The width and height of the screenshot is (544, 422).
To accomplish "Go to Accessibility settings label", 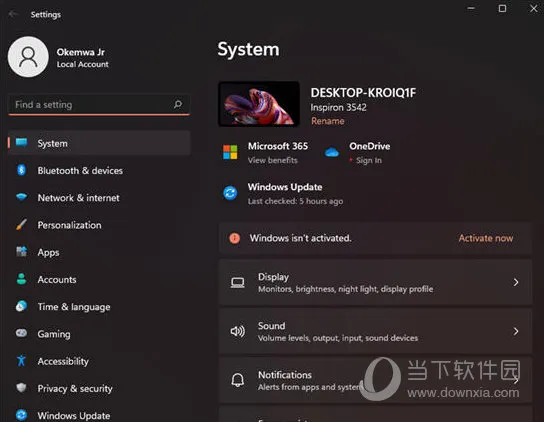I will click(63, 361).
